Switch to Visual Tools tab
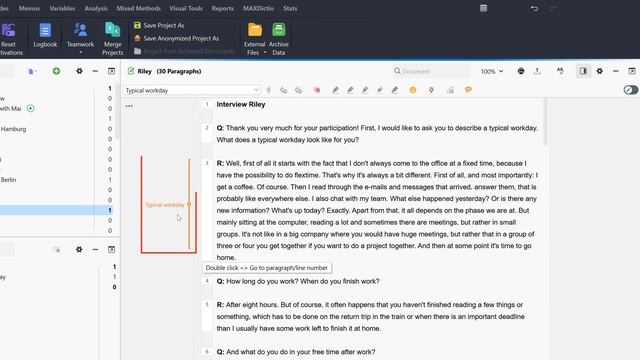640x360 pixels. click(186, 8)
